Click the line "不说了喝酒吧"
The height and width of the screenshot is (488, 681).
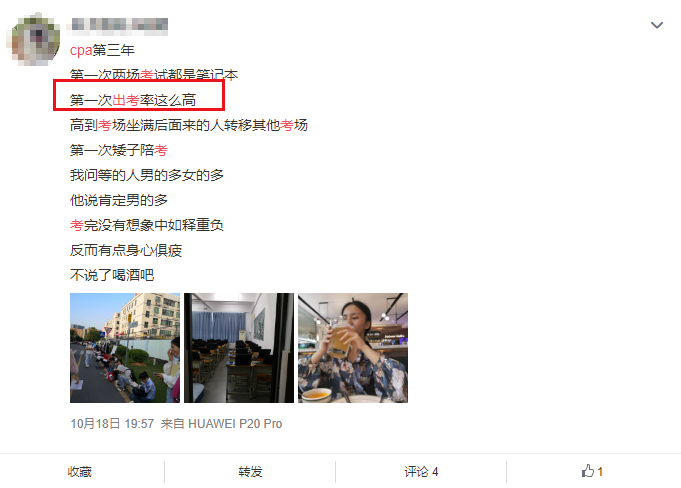[112, 275]
